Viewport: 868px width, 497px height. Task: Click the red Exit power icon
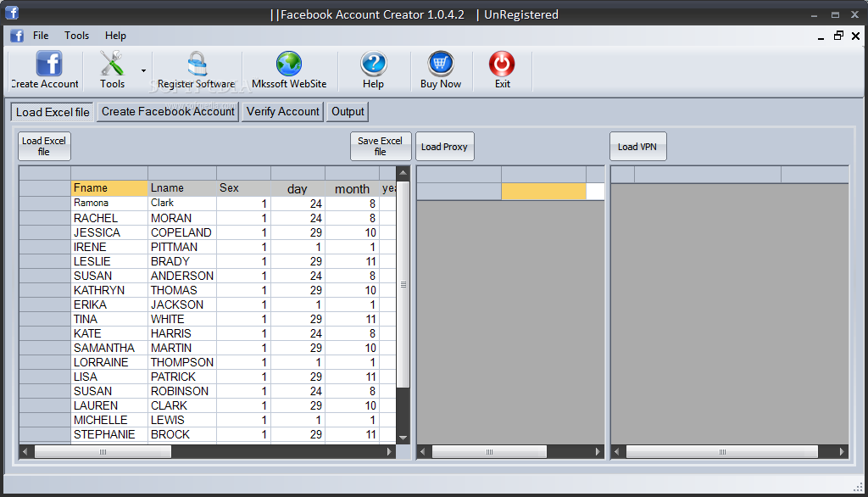(x=502, y=63)
